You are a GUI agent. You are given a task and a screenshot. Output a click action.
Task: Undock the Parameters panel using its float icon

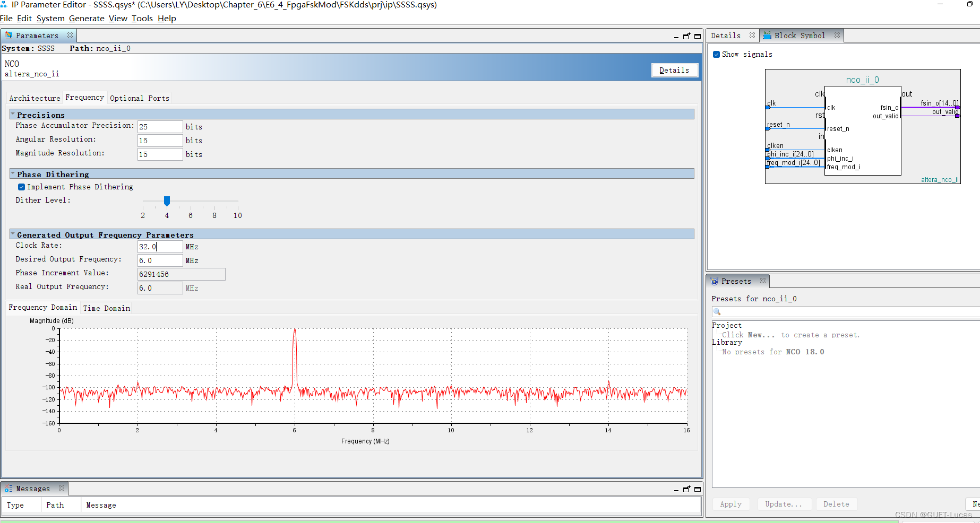(x=686, y=36)
